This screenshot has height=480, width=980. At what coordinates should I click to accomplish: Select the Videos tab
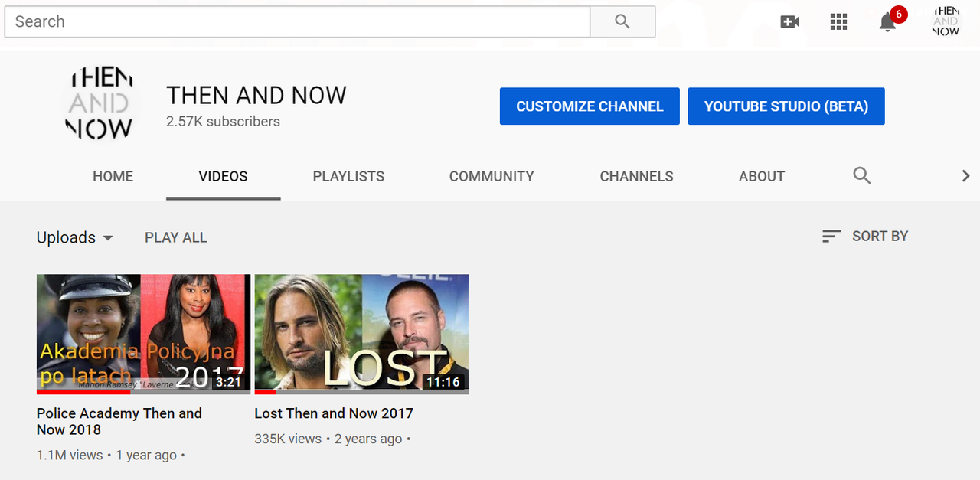pyautogui.click(x=223, y=176)
